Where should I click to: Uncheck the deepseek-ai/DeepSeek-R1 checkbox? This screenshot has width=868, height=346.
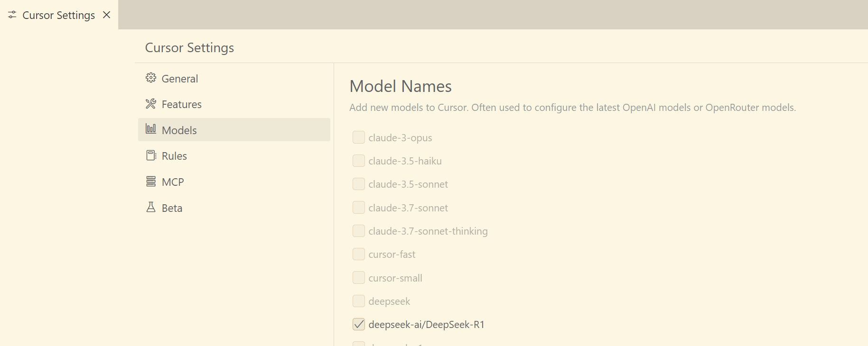coord(359,324)
